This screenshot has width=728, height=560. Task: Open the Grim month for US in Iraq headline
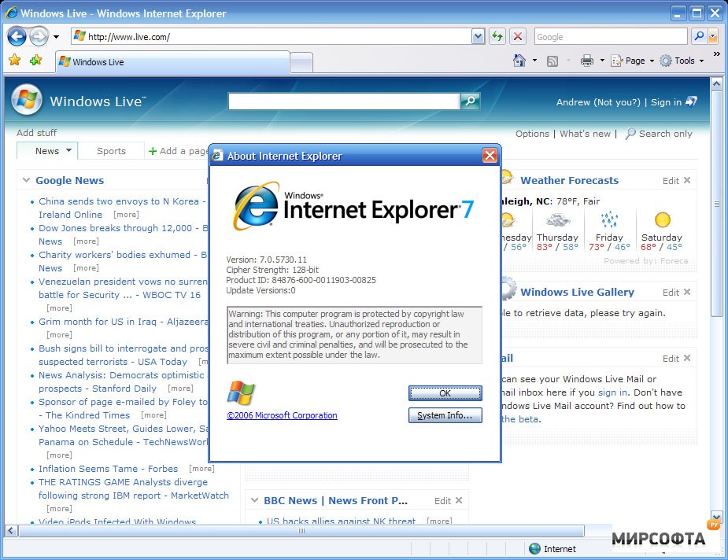[x=124, y=322]
